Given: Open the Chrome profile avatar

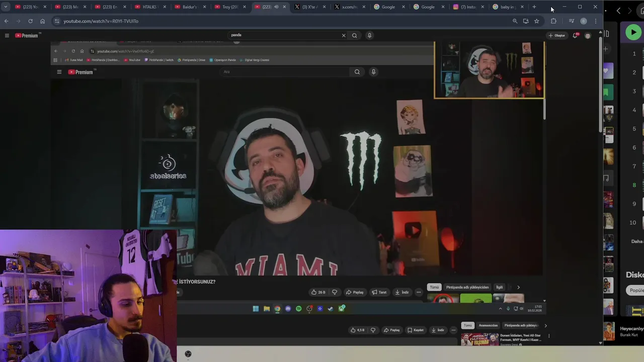Looking at the screenshot, I should [x=584, y=21].
